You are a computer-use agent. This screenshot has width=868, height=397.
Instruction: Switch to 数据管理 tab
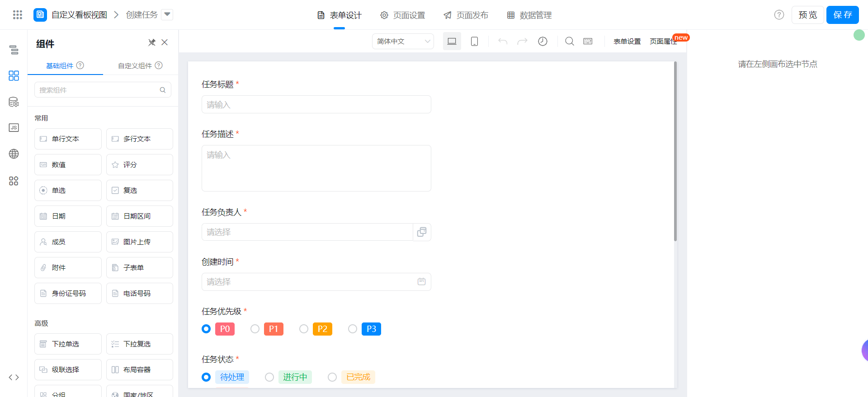click(x=529, y=15)
